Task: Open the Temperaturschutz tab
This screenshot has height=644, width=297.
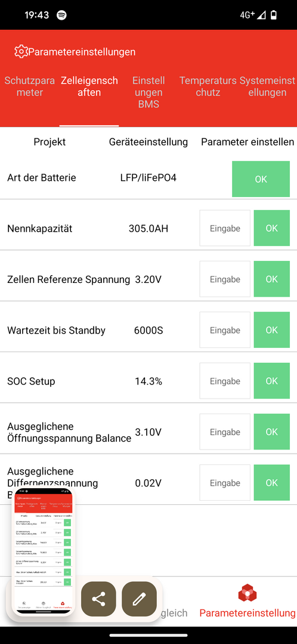Action: coord(208,87)
